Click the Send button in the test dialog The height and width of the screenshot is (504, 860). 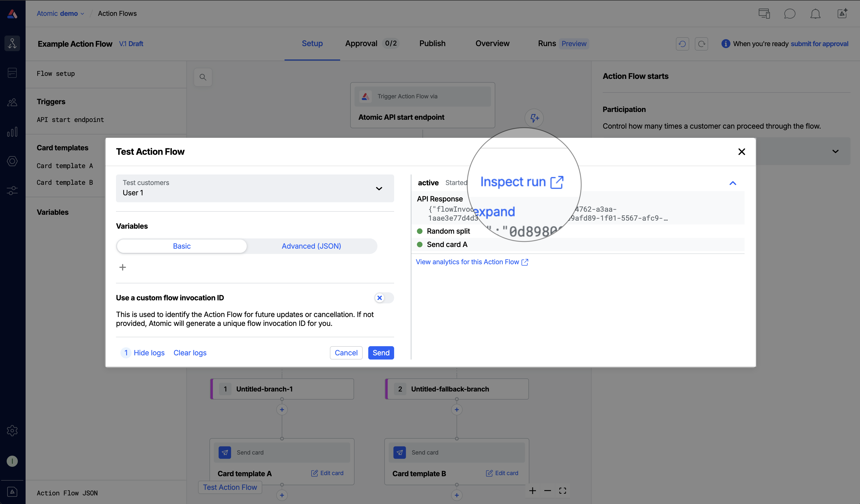381,353
